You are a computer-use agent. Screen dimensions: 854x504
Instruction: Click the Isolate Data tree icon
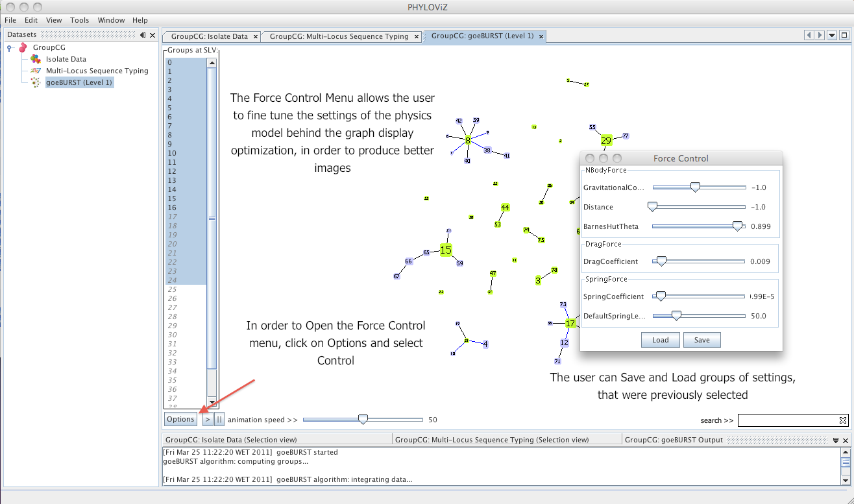coord(35,59)
